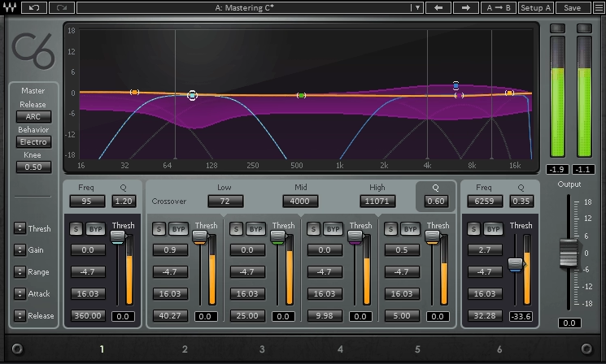Open the preset list dropdown arrow
Screen dimensions: 606x364
pos(416,8)
